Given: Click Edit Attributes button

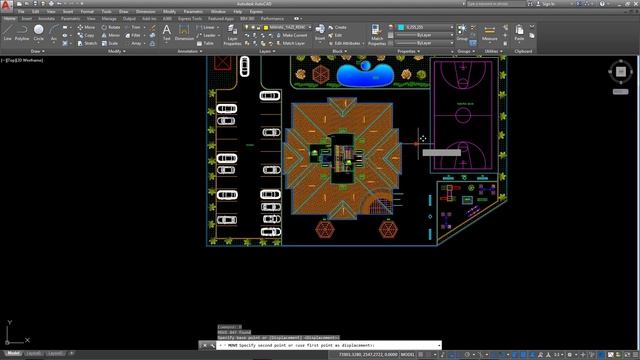Looking at the screenshot, I should pos(345,43).
